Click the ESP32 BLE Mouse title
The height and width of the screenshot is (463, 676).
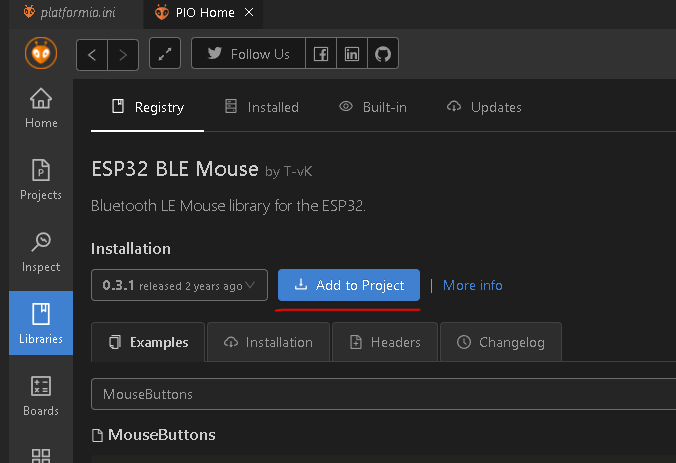(175, 169)
